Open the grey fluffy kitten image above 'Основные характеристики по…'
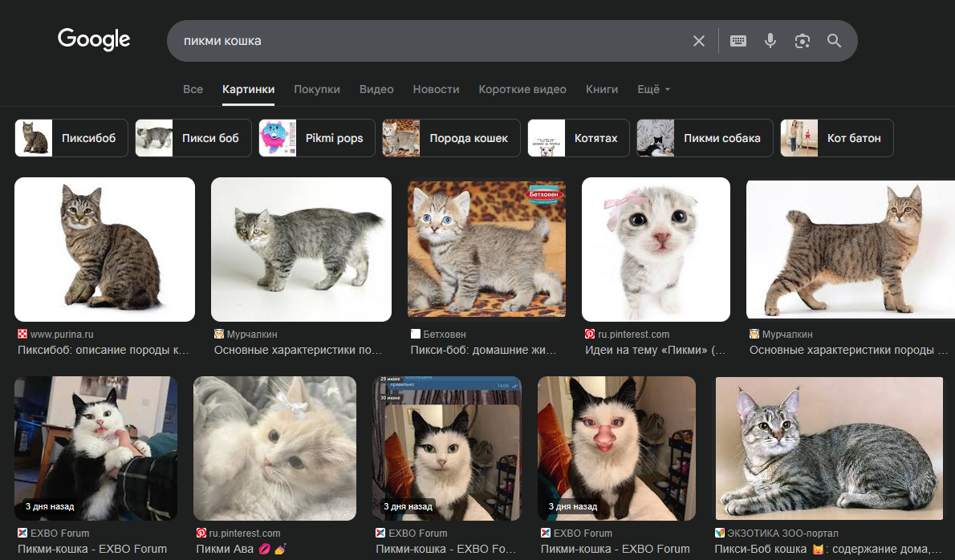The width and height of the screenshot is (955, 560). pos(301,250)
